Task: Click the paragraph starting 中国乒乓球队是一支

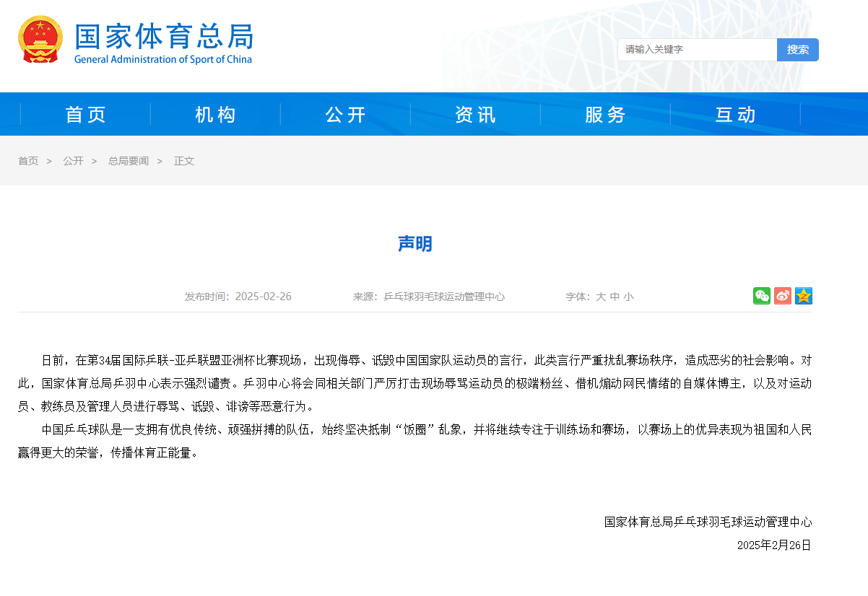Action: click(x=415, y=442)
